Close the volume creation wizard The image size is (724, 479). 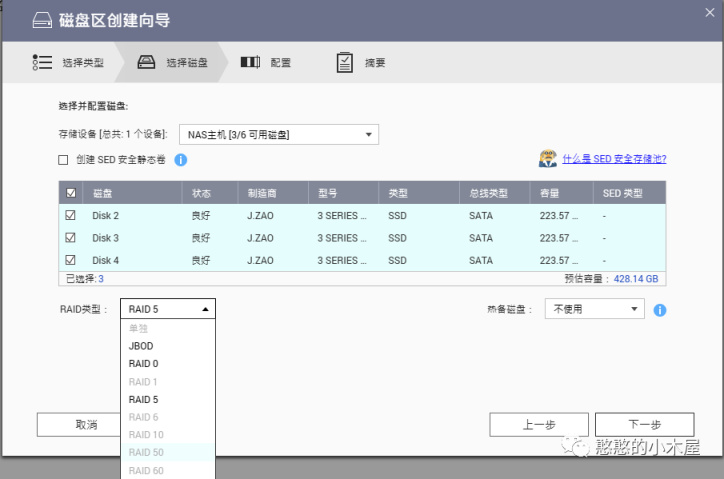pos(710,12)
